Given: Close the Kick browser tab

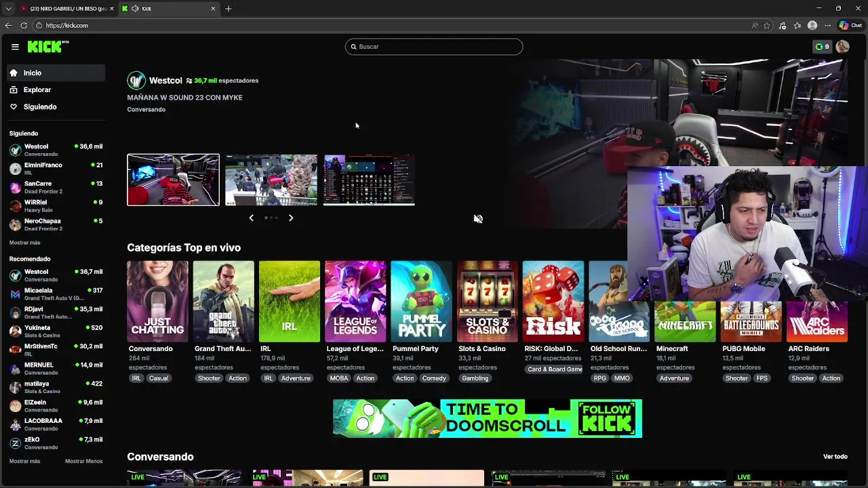Looking at the screenshot, I should coord(213,9).
